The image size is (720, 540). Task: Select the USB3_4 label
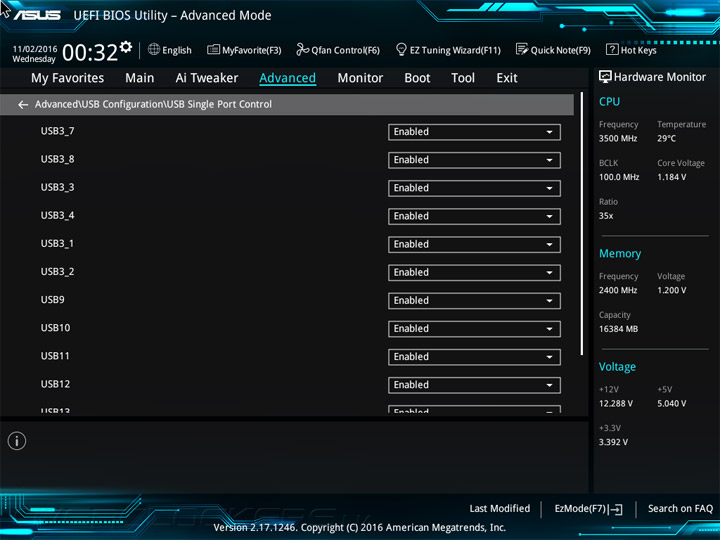[57, 215]
